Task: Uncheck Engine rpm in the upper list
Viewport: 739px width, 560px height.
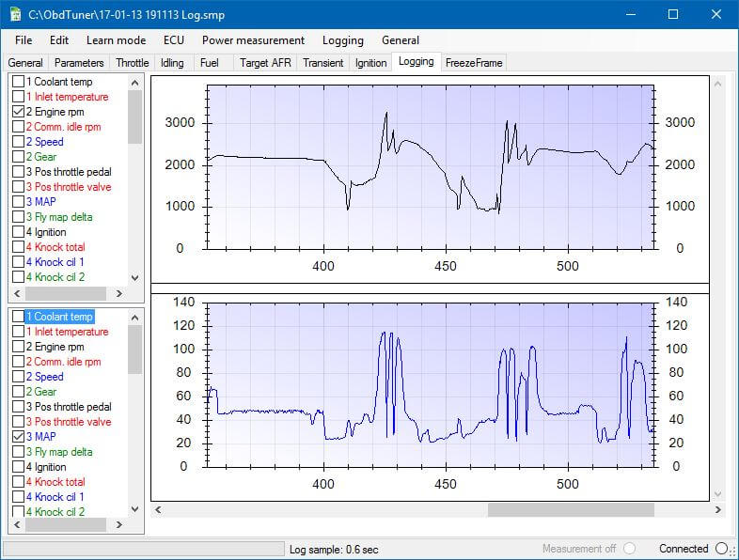Action: click(x=18, y=112)
